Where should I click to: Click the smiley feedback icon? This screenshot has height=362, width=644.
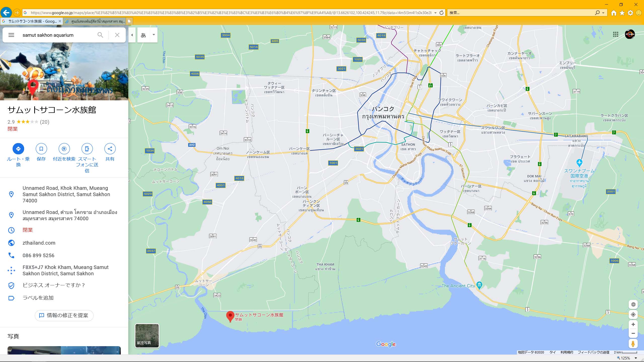tap(639, 13)
